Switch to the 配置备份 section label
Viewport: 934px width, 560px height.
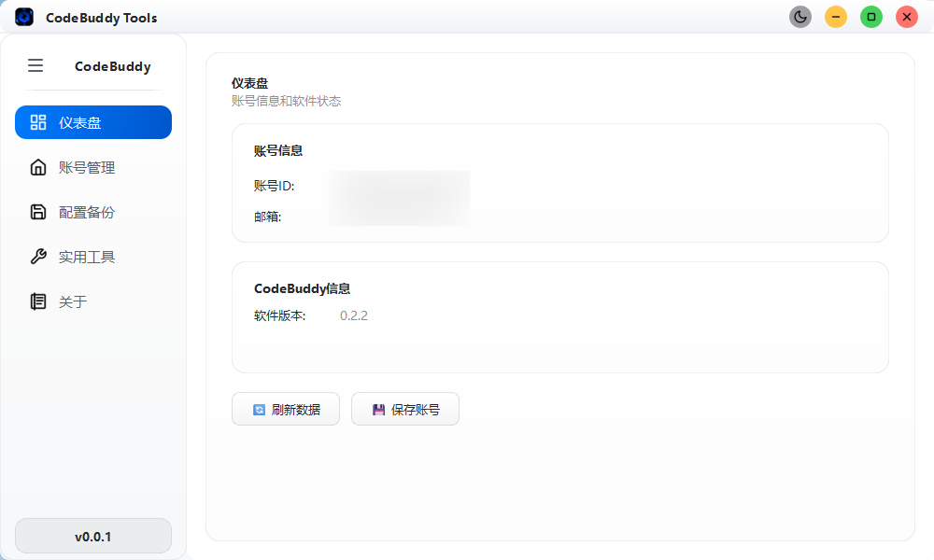click(x=87, y=213)
